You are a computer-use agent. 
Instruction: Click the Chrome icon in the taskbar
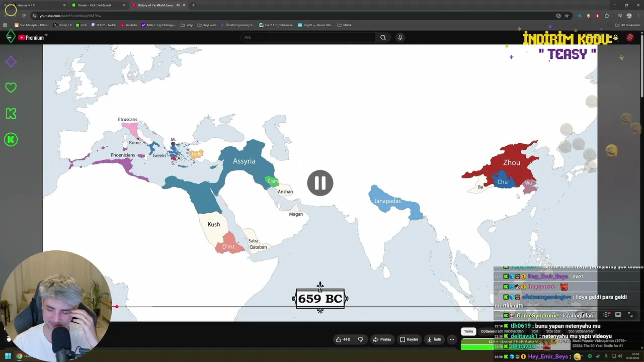(x=19, y=356)
